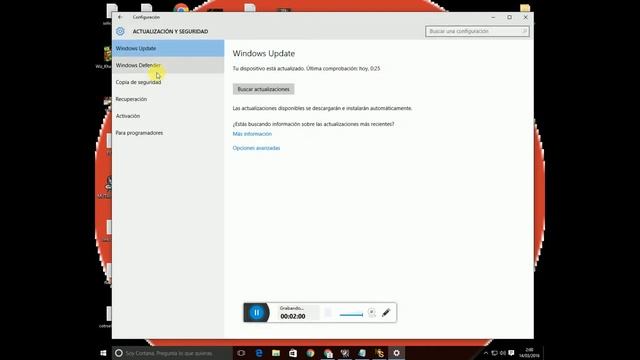
Task: Click the Buscar actualizaciones button
Action: tap(264, 89)
